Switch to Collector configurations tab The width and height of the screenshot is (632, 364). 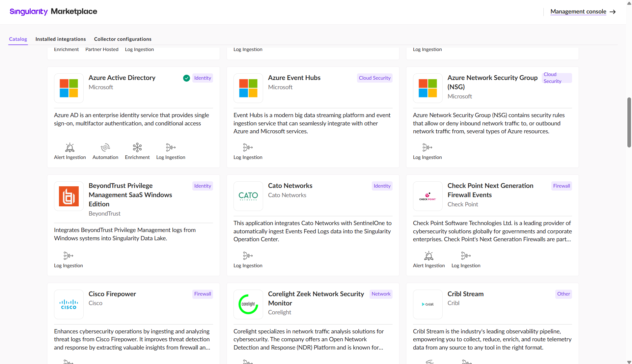[123, 39]
